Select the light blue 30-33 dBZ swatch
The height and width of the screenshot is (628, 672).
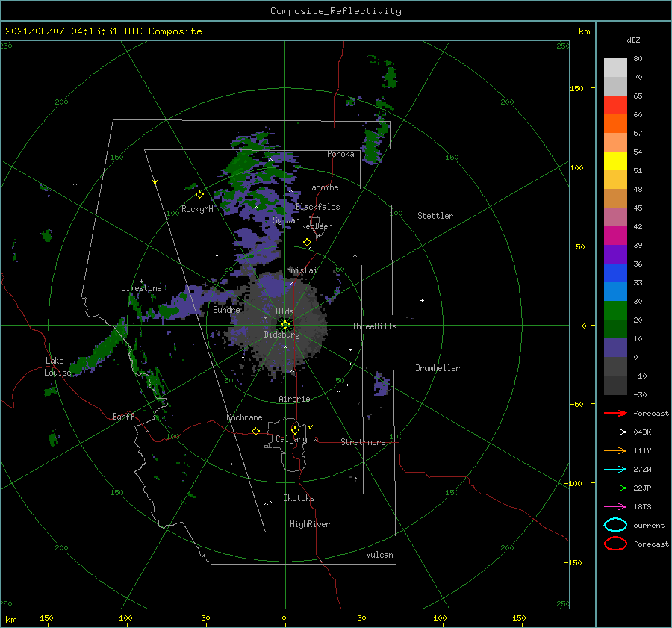615,291
